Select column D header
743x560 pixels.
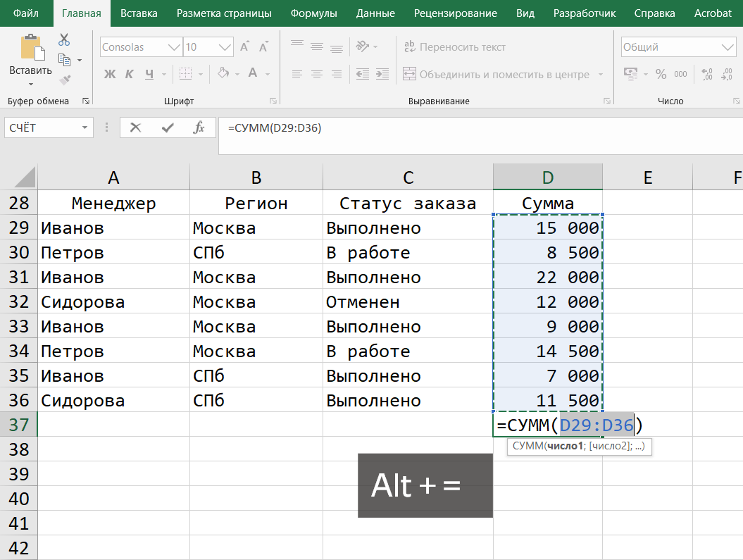[x=548, y=178]
